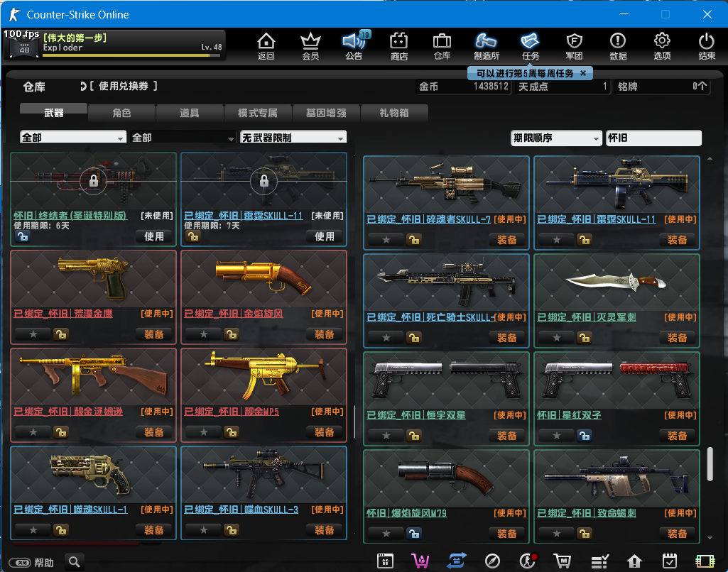The height and width of the screenshot is (572, 728).
Task: Open the 军团 clan shield icon
Action: coord(574,46)
